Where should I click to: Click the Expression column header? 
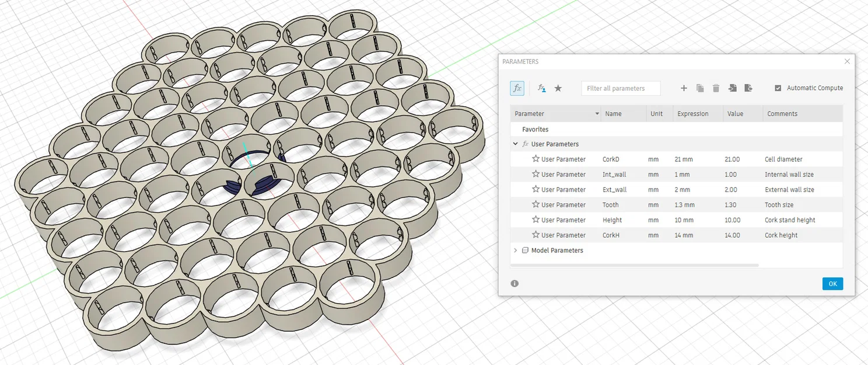pyautogui.click(x=698, y=114)
